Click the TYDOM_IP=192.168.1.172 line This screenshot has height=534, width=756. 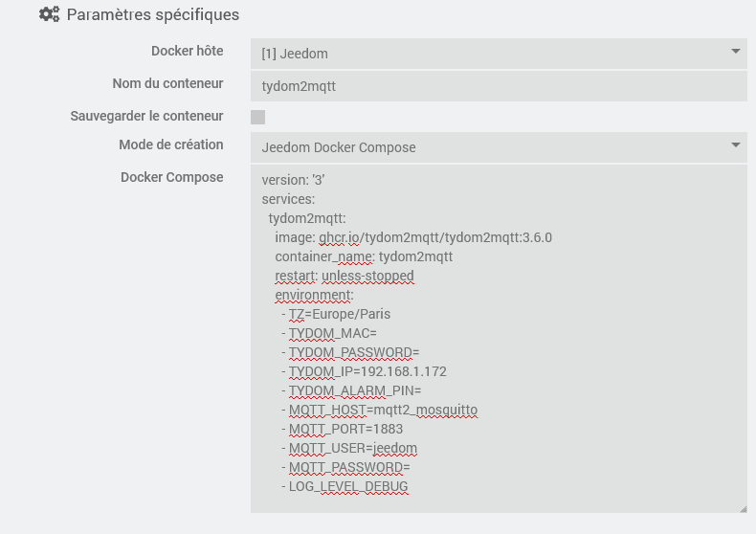364,371
